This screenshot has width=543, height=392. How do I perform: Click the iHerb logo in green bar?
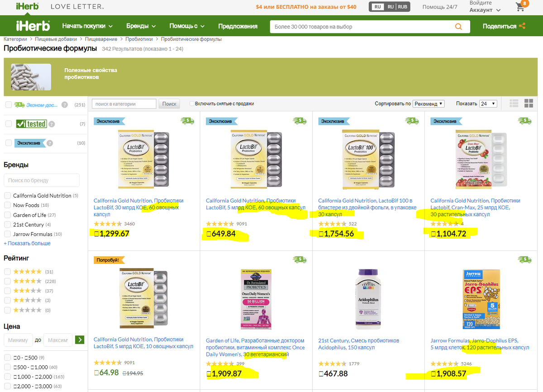coord(33,26)
